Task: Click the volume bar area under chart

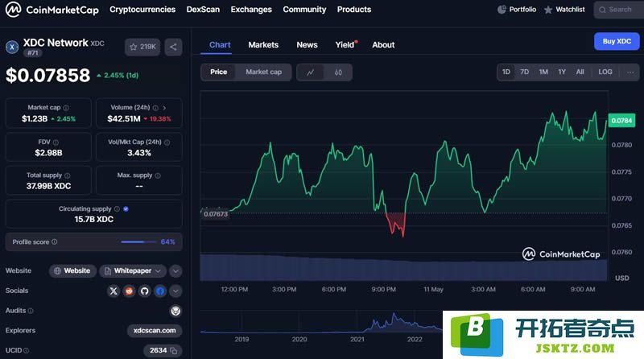Action: click(x=403, y=267)
